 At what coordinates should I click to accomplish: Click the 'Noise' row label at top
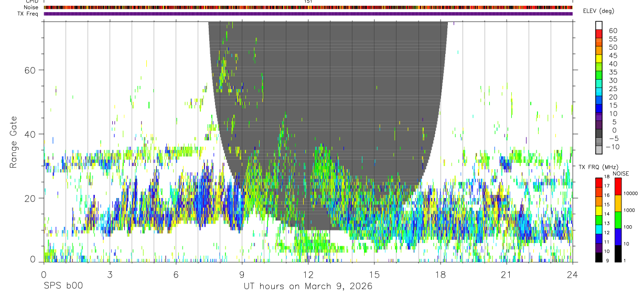(x=31, y=7)
